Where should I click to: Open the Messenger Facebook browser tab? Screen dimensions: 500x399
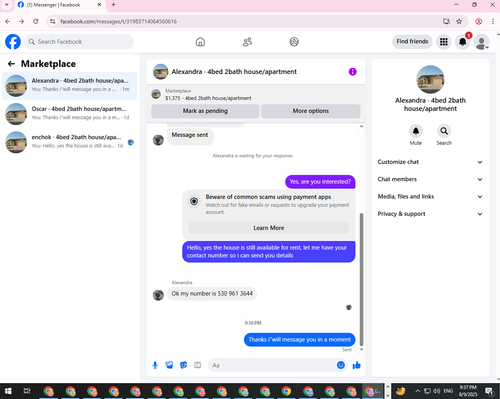tap(59, 5)
